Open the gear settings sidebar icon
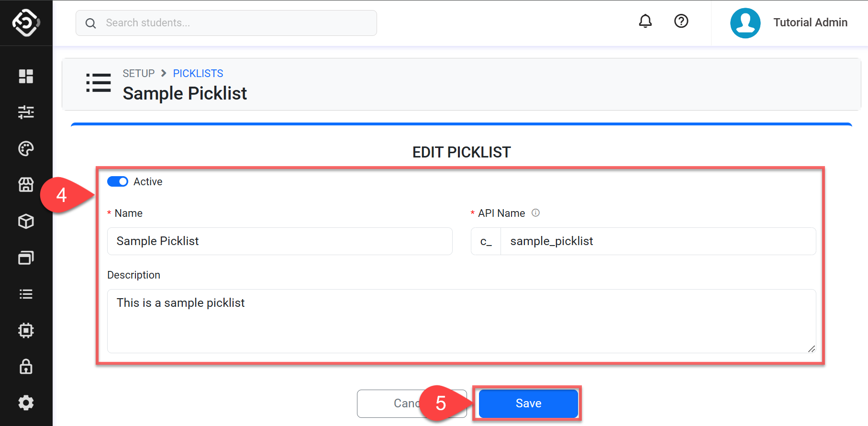 [x=26, y=403]
